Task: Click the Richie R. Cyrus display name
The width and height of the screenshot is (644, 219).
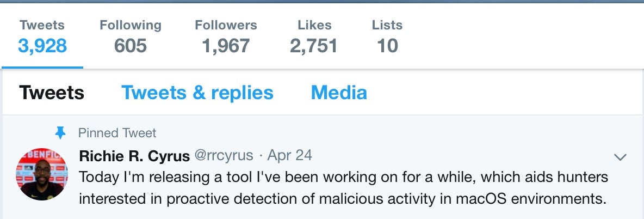Action: pos(134,156)
